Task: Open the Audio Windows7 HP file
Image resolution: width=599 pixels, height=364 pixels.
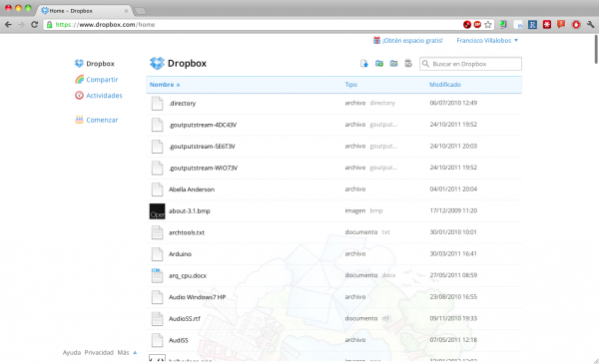Action: (x=197, y=297)
